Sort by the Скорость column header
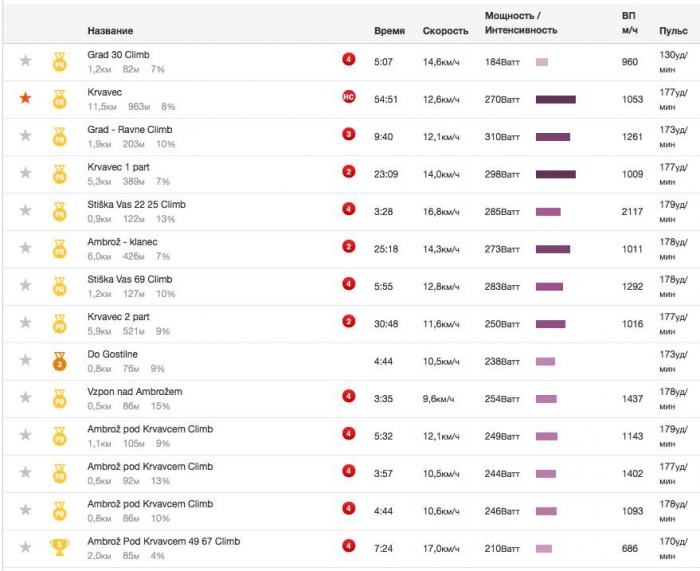Screen dimensions: 700x571 (x=445, y=31)
